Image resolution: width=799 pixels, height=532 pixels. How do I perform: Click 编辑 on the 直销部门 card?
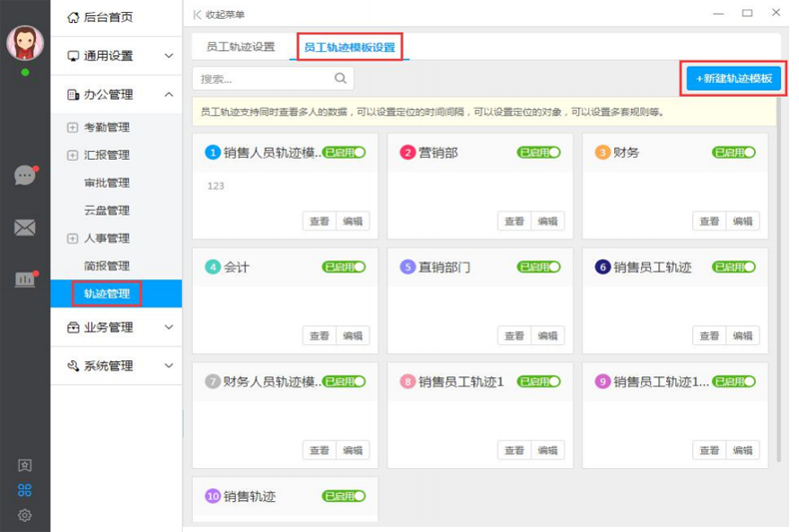tap(547, 336)
